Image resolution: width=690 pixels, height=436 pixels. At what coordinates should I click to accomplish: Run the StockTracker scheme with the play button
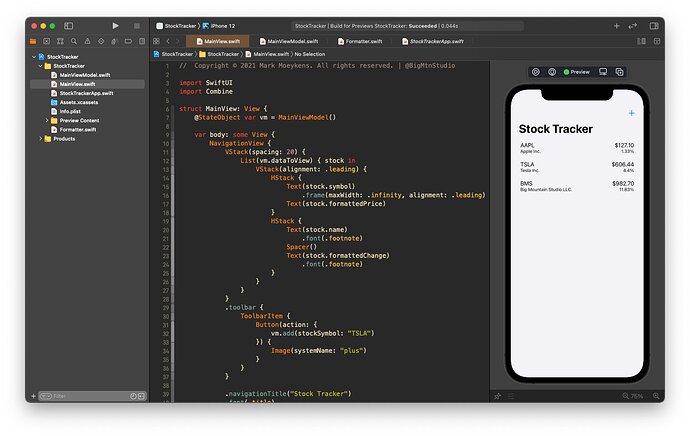(115, 26)
